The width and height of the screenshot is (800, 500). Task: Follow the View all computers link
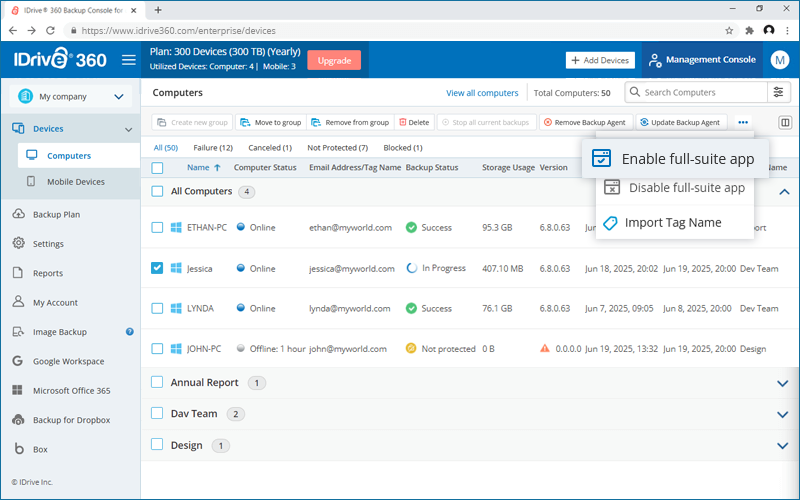(482, 93)
